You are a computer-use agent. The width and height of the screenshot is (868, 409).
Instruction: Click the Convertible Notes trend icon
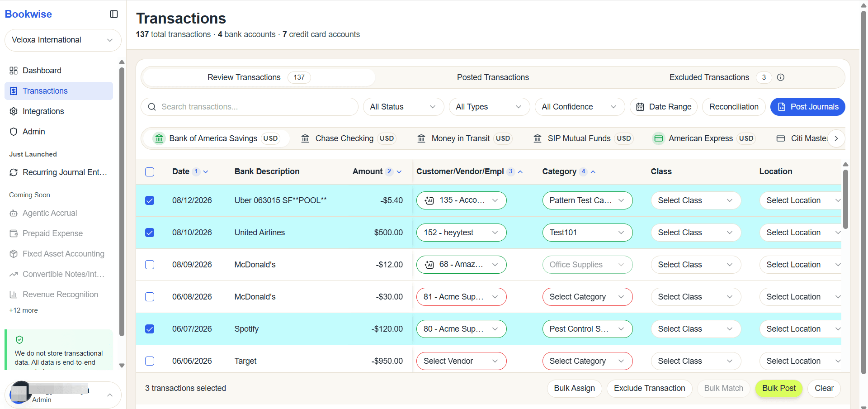[14, 274]
